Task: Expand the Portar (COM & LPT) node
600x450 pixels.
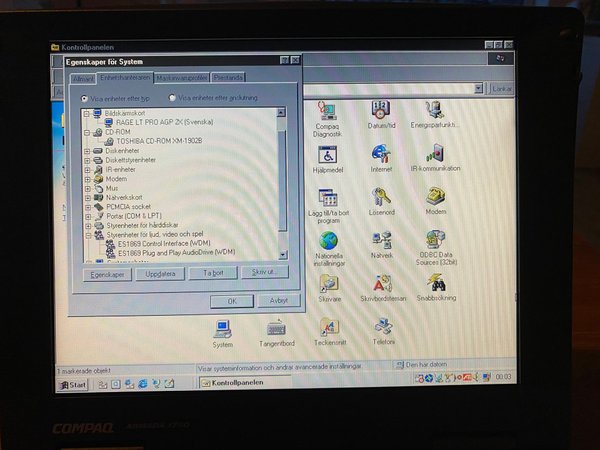Action: point(88,216)
